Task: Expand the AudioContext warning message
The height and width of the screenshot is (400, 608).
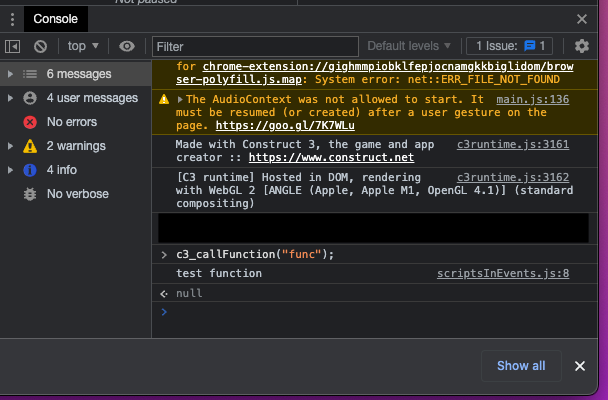Action: tap(180, 100)
